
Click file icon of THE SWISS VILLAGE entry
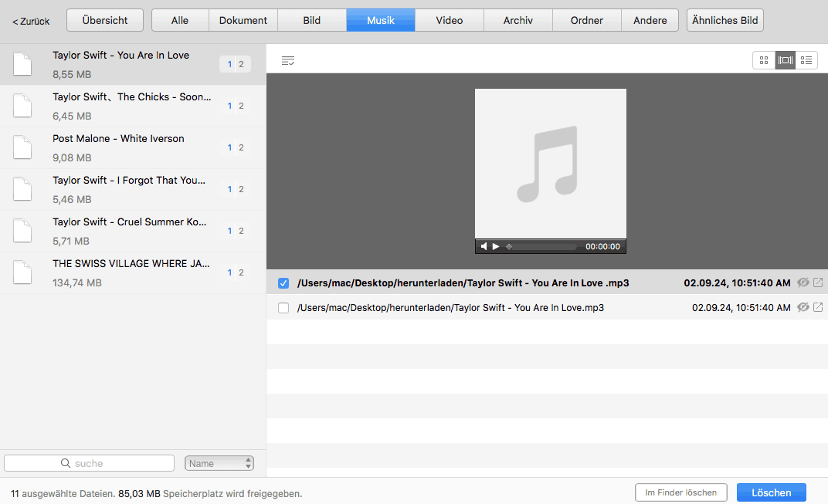click(x=22, y=272)
